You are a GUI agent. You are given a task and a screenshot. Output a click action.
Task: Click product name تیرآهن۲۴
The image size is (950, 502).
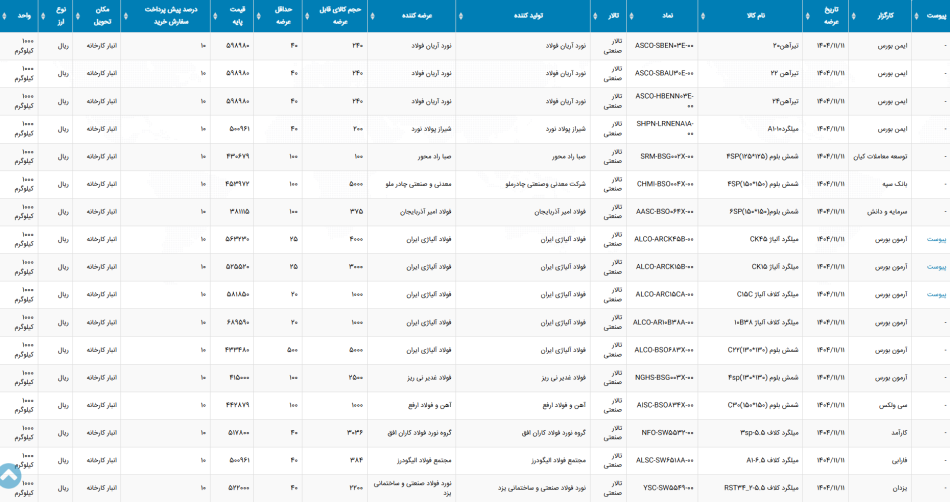785,101
